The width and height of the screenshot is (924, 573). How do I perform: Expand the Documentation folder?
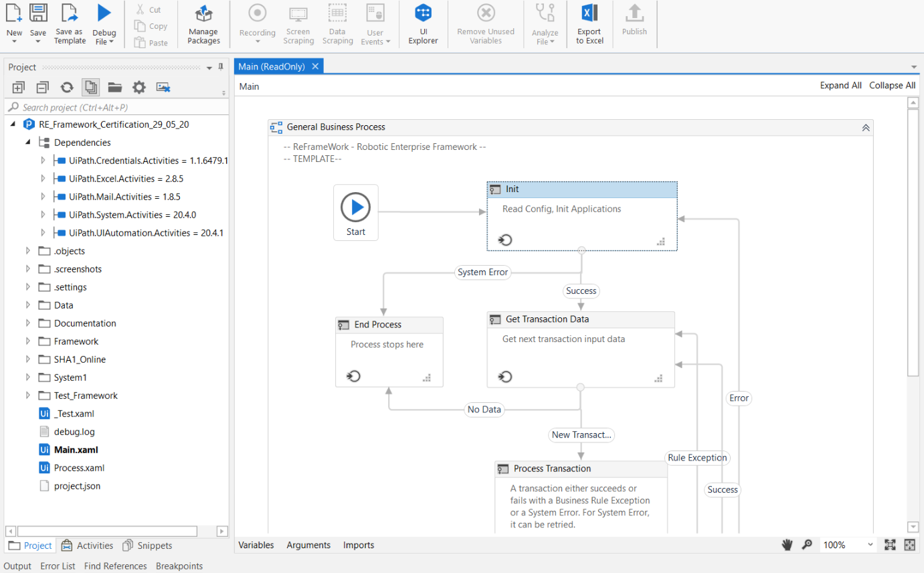point(27,323)
